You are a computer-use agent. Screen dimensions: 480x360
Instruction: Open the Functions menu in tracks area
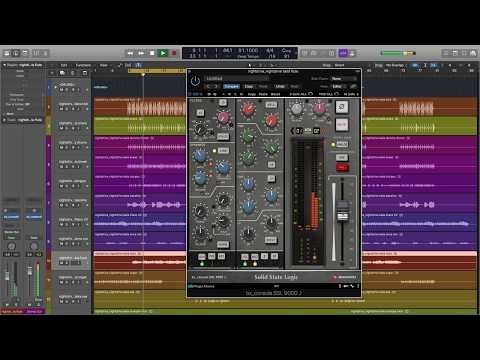tap(83, 65)
